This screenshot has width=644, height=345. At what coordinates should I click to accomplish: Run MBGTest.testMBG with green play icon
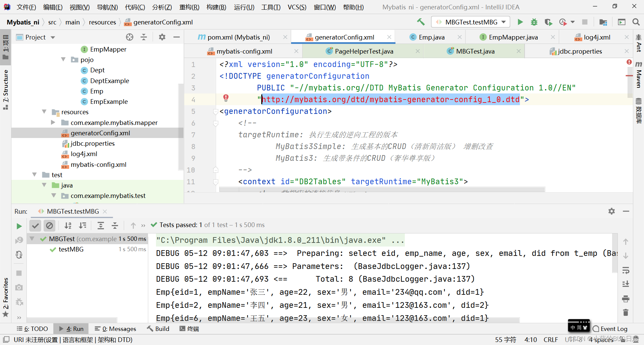(520, 22)
